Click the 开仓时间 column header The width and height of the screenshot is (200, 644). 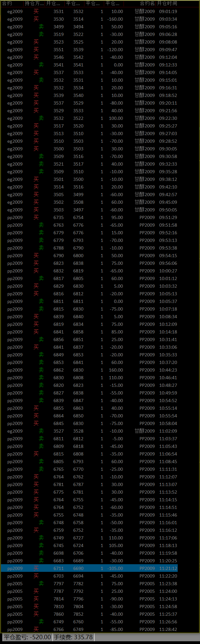click(x=167, y=3)
